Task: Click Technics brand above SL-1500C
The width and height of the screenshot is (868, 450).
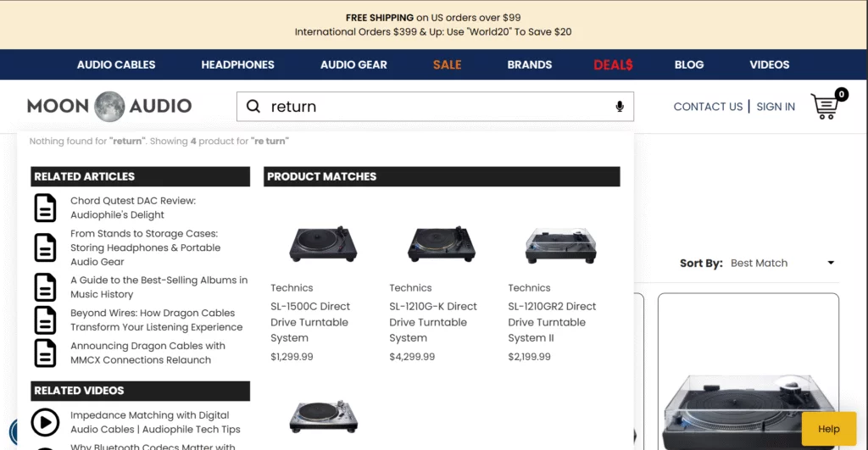Action: pos(292,288)
